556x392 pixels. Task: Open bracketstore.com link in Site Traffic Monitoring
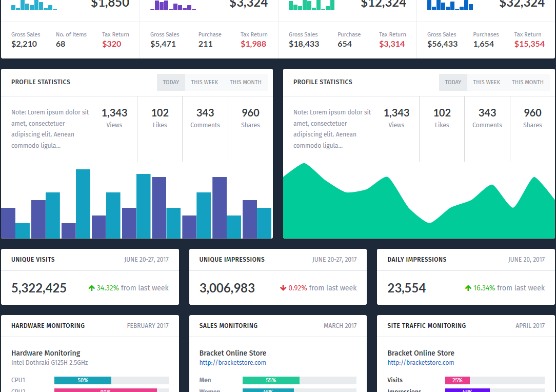(421, 363)
